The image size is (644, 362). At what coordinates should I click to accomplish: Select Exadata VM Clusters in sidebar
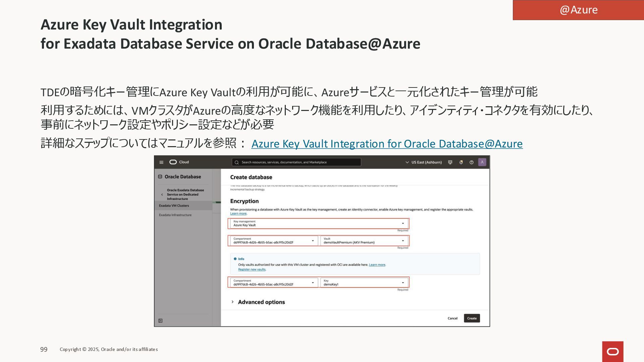pyautogui.click(x=183, y=205)
